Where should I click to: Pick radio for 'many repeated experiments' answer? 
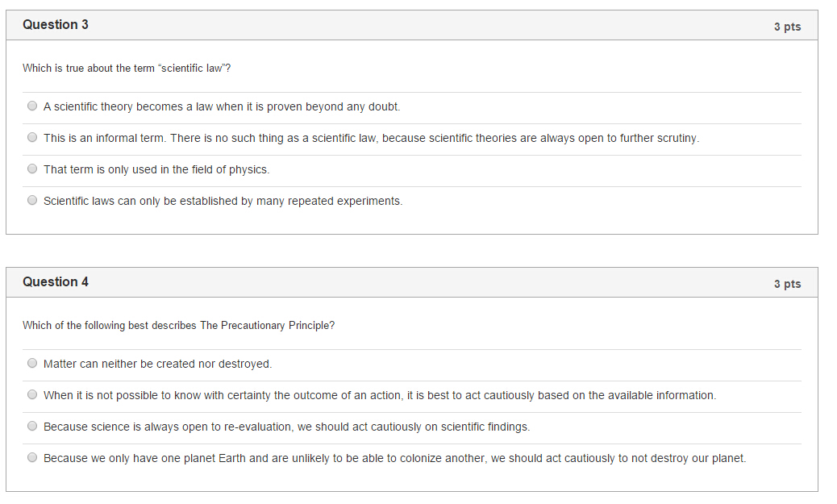32,201
